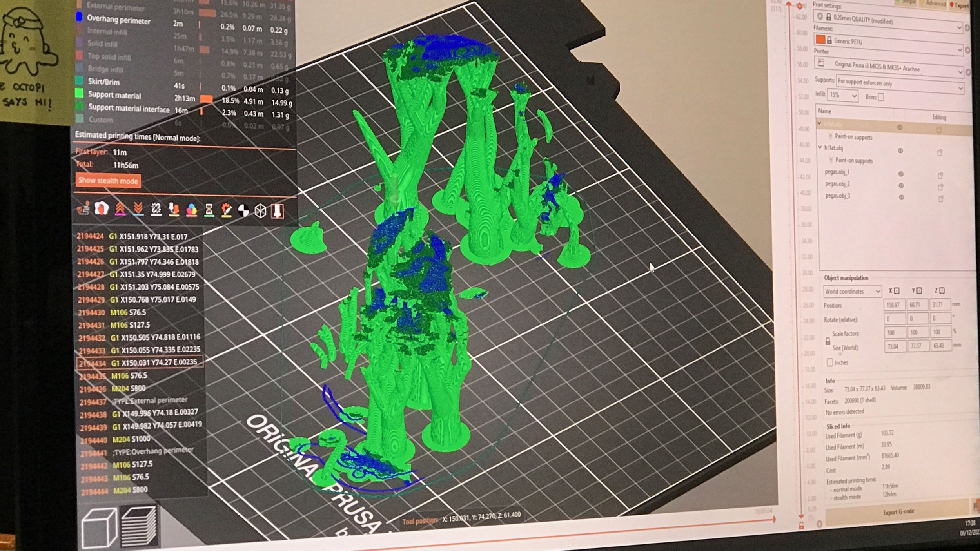This screenshot has height=551, width=980.
Task: Click the editing icon for pegas.obj_2
Action: (940, 187)
